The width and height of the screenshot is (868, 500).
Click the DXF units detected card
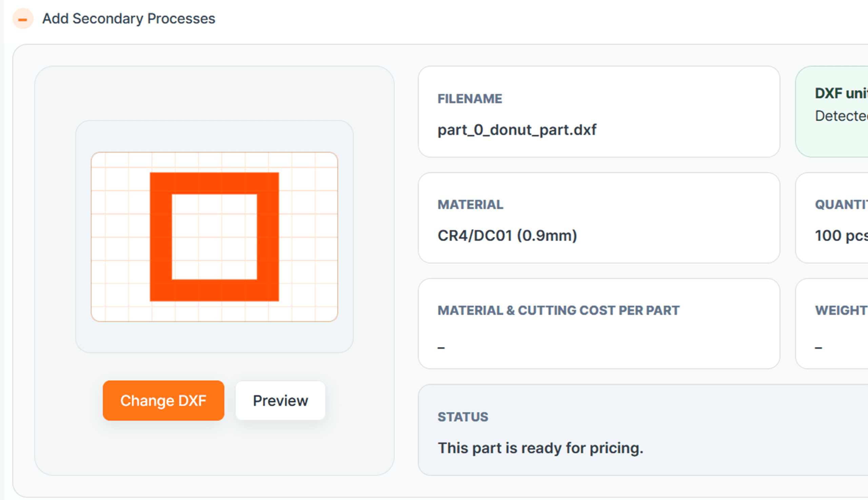[832, 111]
